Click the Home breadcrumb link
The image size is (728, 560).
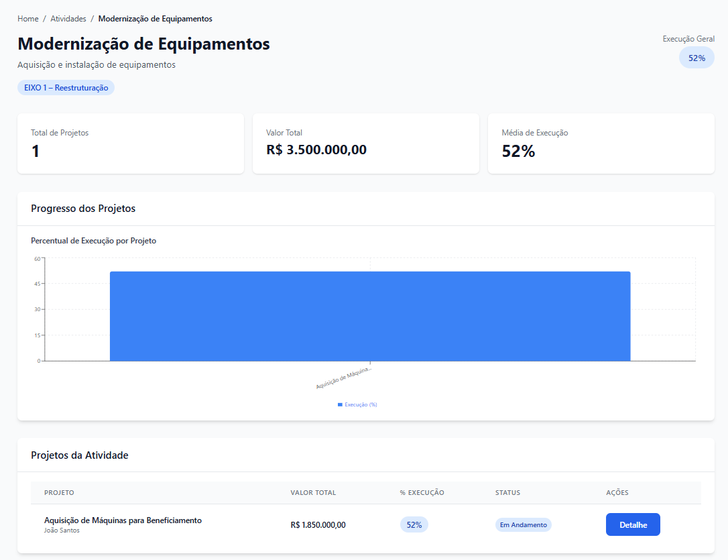coord(27,19)
